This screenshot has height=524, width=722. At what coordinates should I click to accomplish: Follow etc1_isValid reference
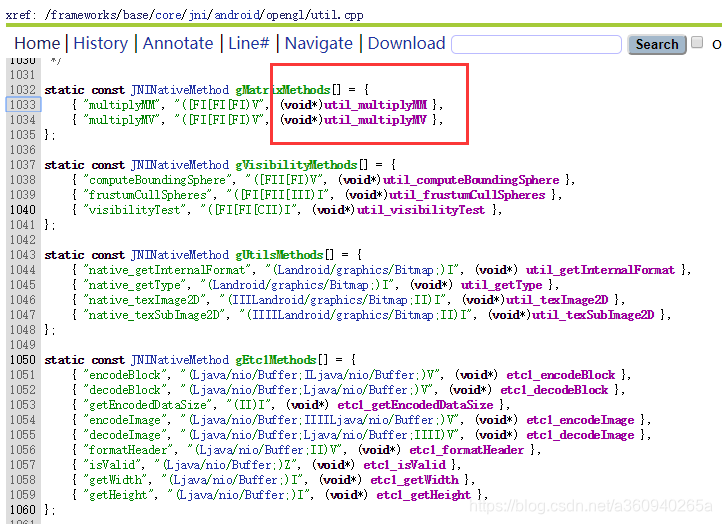[x=404, y=465]
